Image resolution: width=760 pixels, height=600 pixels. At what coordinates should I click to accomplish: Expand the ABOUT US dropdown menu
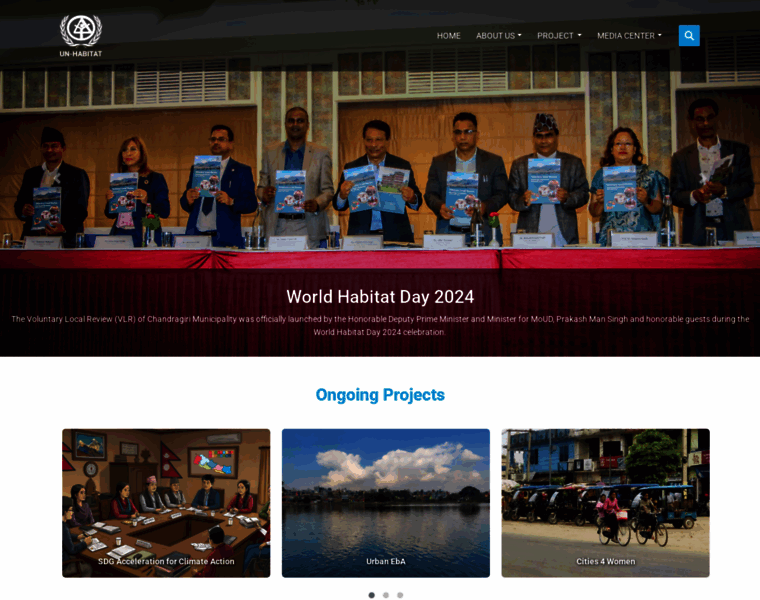click(x=498, y=35)
